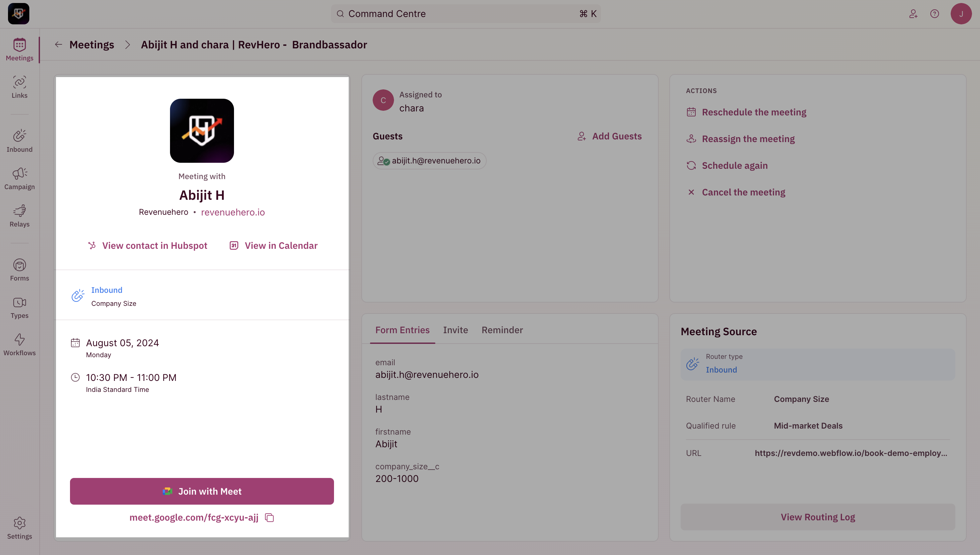This screenshot has height=555, width=980.
Task: Open Settings gear in the sidebar
Action: [x=19, y=528]
